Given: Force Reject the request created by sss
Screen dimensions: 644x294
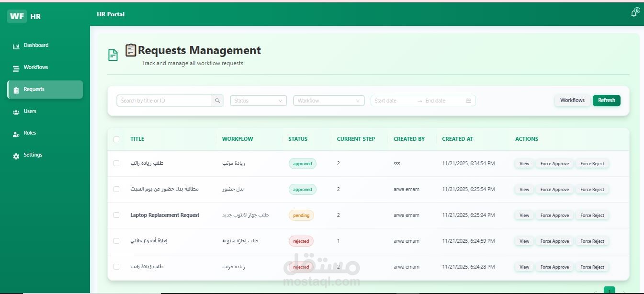Looking at the screenshot, I should click(x=592, y=164).
